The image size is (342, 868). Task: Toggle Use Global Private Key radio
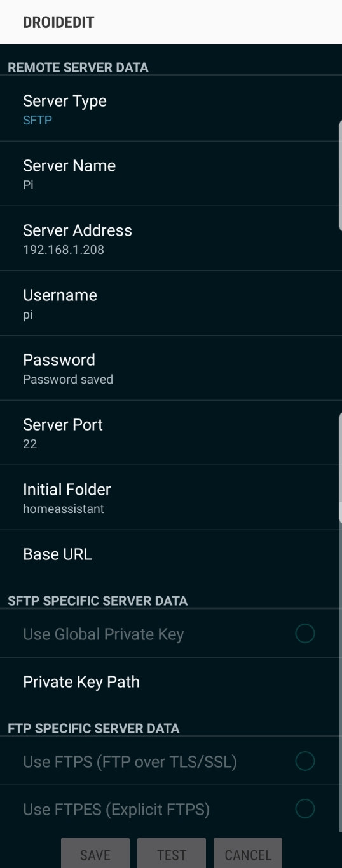pos(305,633)
